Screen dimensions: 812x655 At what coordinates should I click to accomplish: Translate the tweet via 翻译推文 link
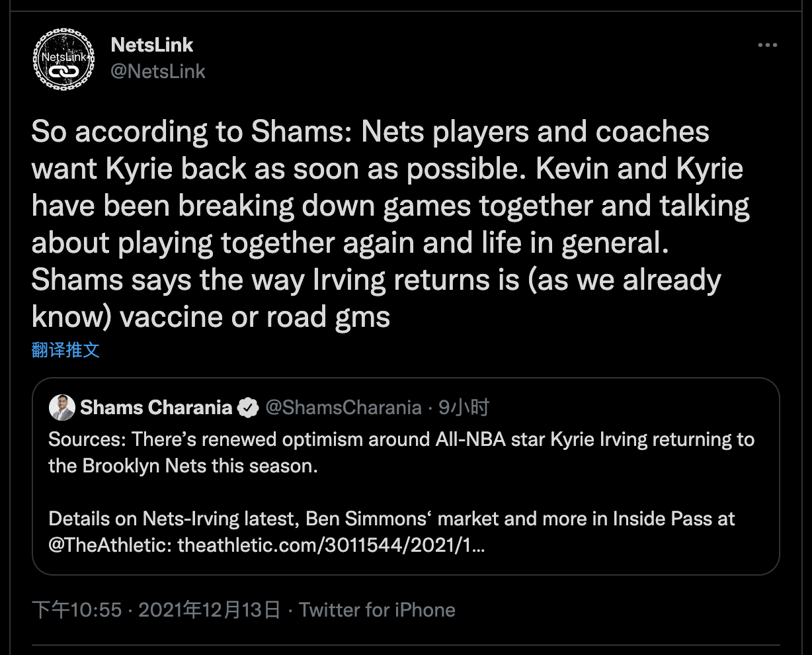click(65, 349)
